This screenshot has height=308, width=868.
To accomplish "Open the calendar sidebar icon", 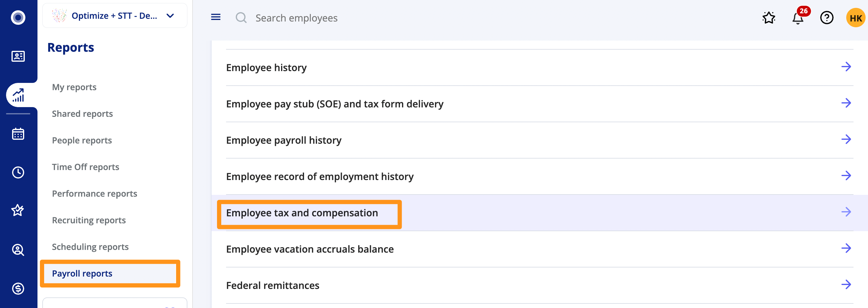I will pyautogui.click(x=18, y=134).
